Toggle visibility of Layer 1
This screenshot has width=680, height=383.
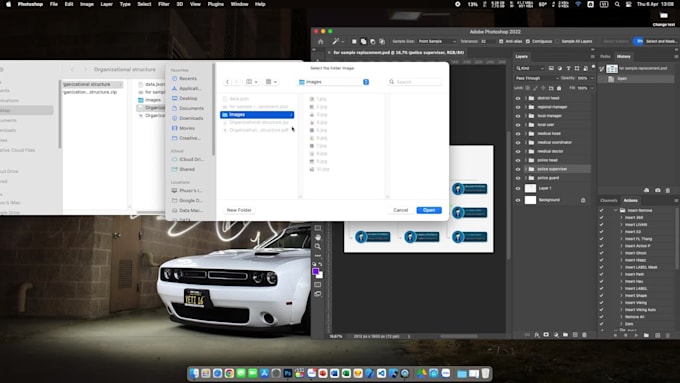pos(518,189)
